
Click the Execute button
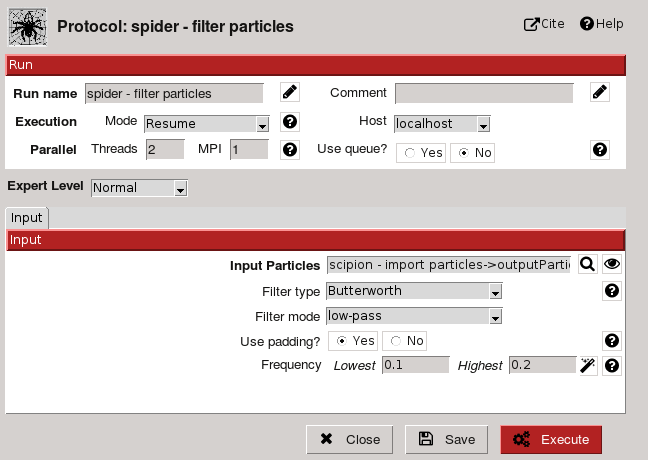pos(551,440)
